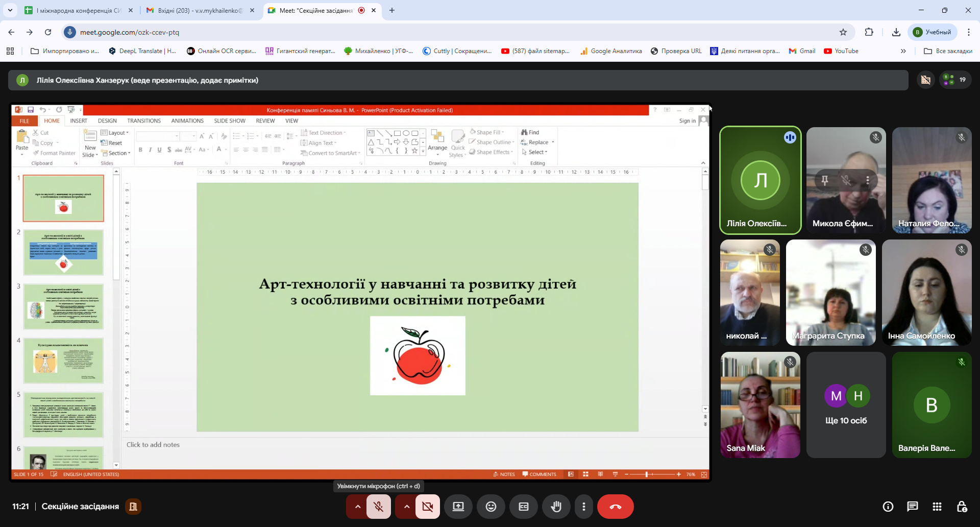Screen dimensions: 980x527
Task: Open the activities grid icon
Action: pos(937,507)
